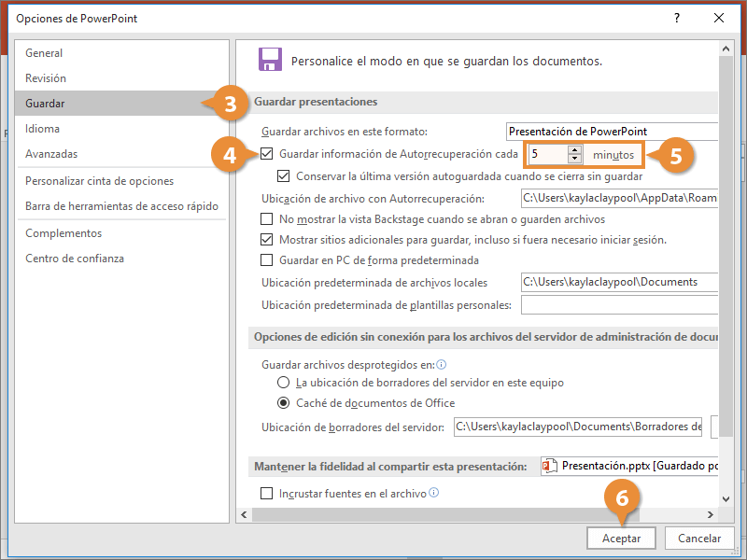The width and height of the screenshot is (747, 560).
Task: Click the Aceptar button
Action: [621, 539]
